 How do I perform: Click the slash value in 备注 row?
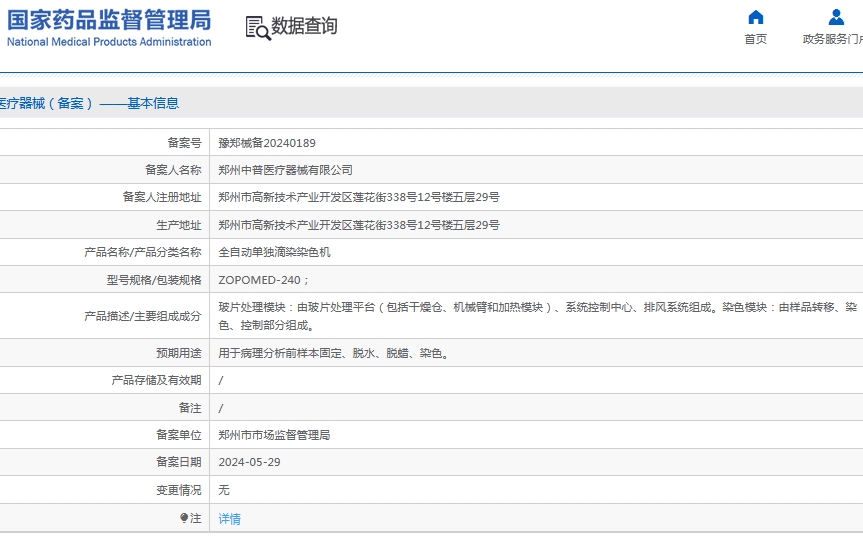click(x=221, y=408)
